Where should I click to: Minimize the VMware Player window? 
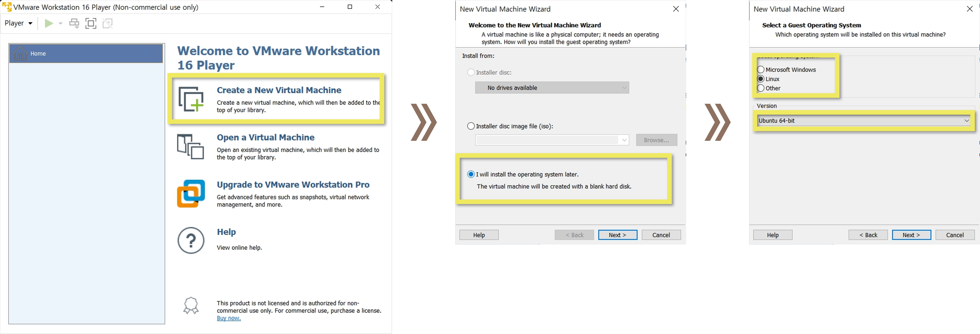click(322, 7)
